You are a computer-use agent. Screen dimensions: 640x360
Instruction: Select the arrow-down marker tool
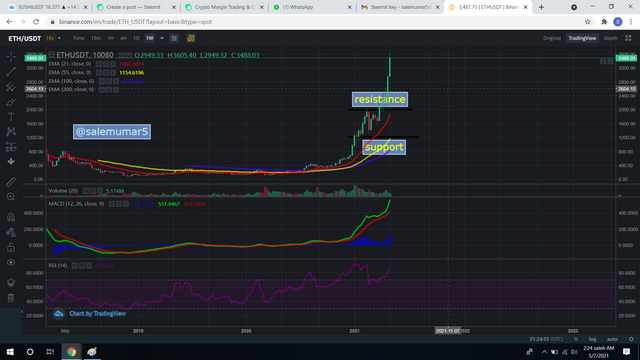click(x=11, y=161)
